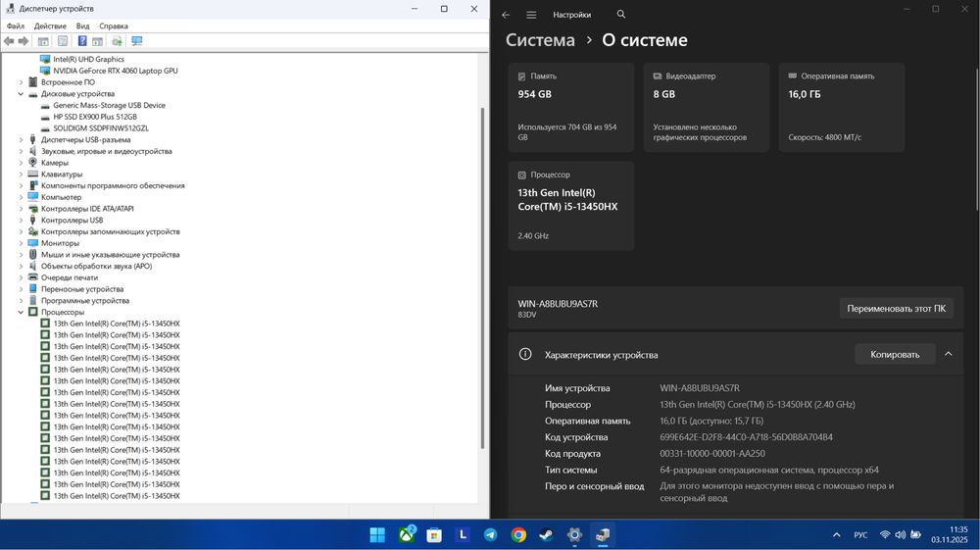Open the Windows Start menu

click(x=377, y=535)
